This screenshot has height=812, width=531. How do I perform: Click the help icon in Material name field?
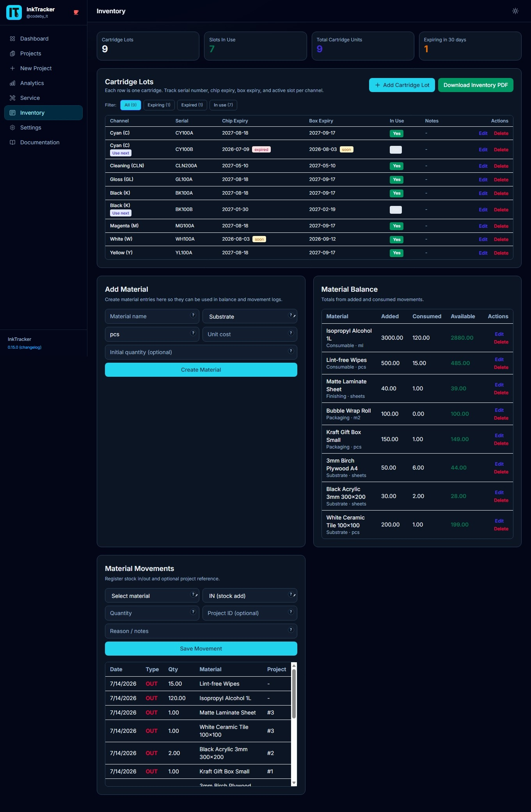click(193, 315)
